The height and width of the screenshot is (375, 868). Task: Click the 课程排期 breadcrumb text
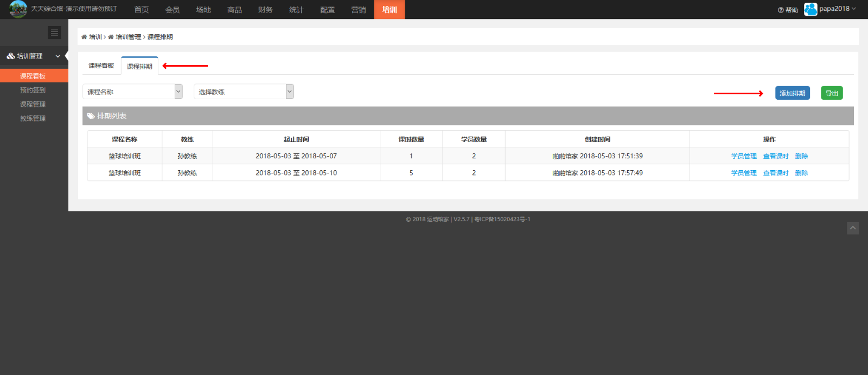point(160,37)
